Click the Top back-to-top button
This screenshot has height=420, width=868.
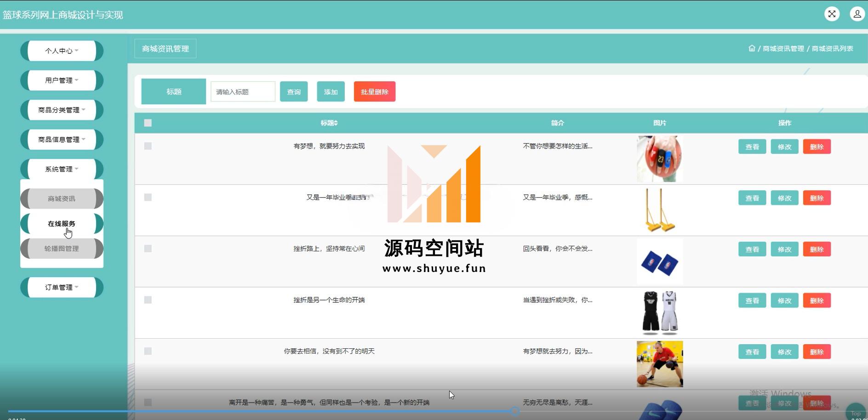click(x=856, y=413)
